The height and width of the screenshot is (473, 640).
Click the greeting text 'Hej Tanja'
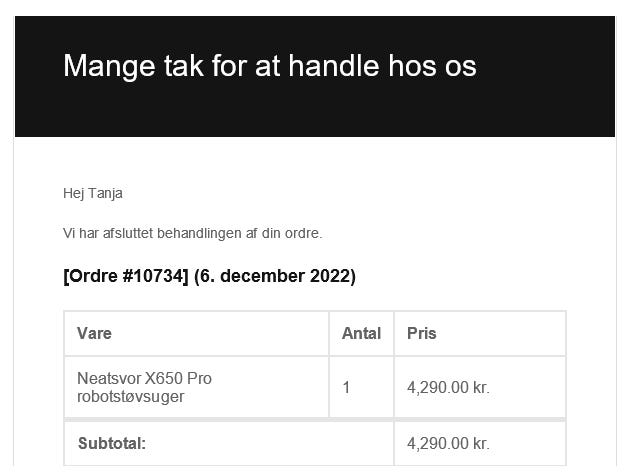point(93,193)
